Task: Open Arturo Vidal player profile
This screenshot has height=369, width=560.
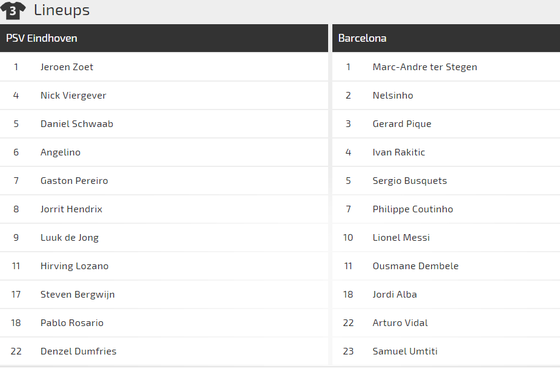Action: [400, 323]
